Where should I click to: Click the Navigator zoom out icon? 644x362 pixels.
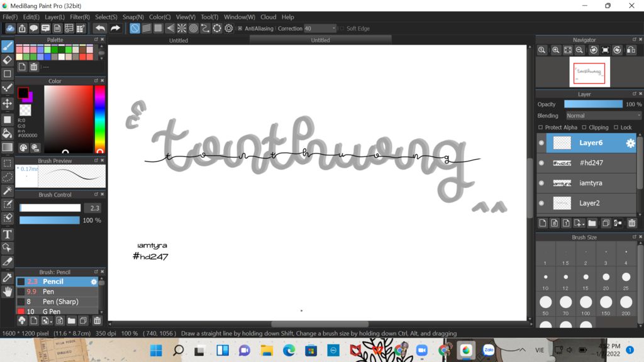(579, 50)
